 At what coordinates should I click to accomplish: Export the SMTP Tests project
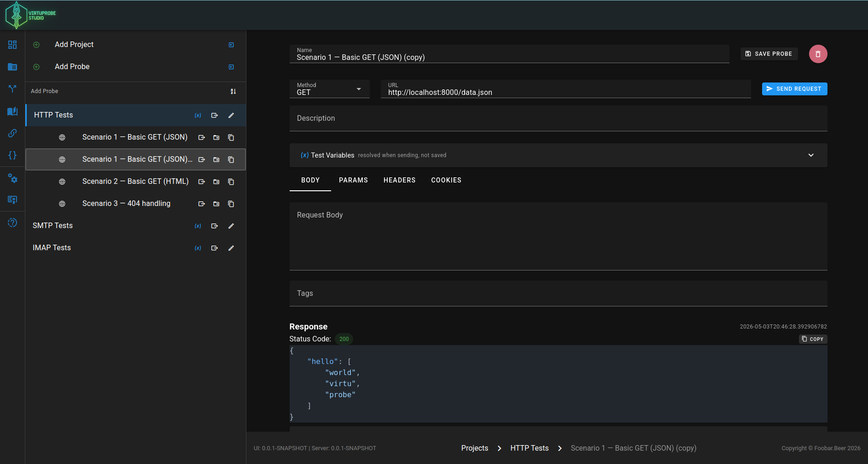pos(215,226)
